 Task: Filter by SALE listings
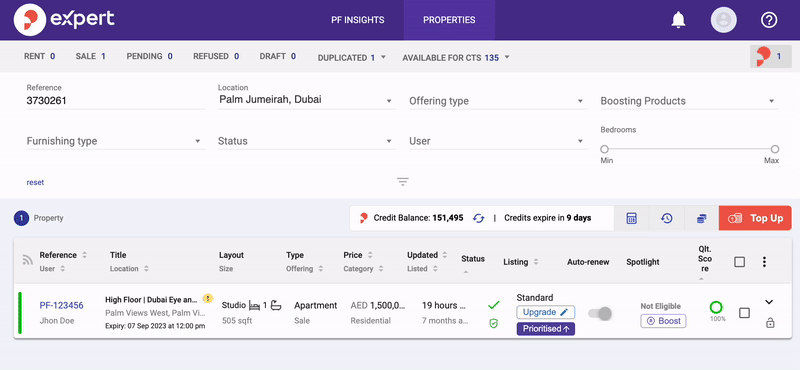click(90, 56)
